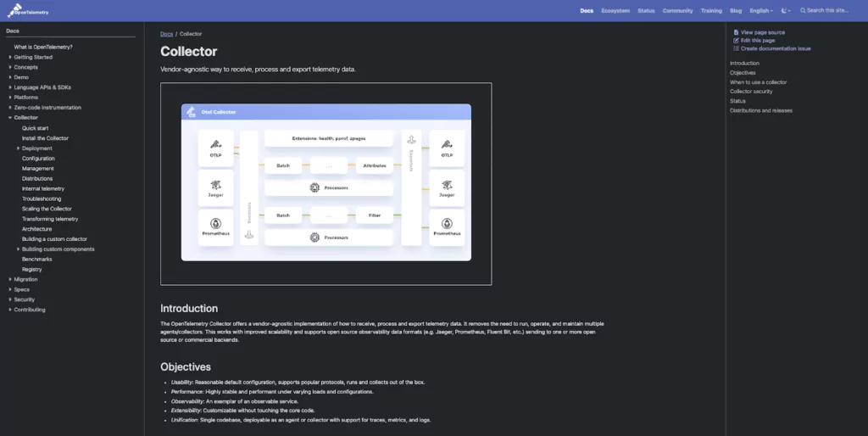Toggle the dark mode moon icon
868x436 pixels.
coord(784,10)
